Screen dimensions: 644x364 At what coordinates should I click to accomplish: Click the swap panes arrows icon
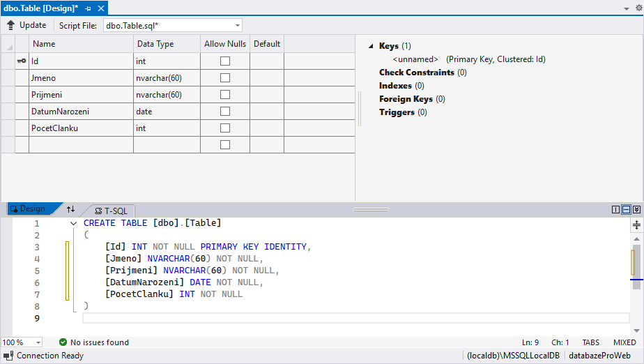tap(70, 209)
